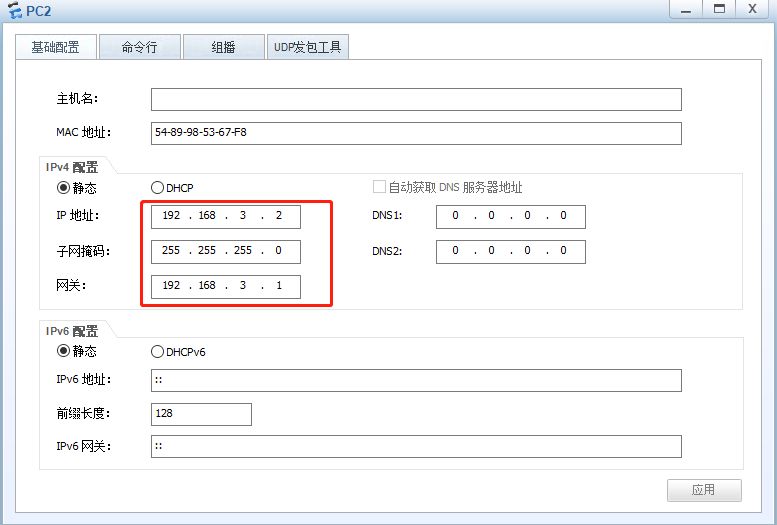This screenshot has width=777, height=525.
Task: Click the first octet 255 of 子网掩码
Action: (171, 250)
